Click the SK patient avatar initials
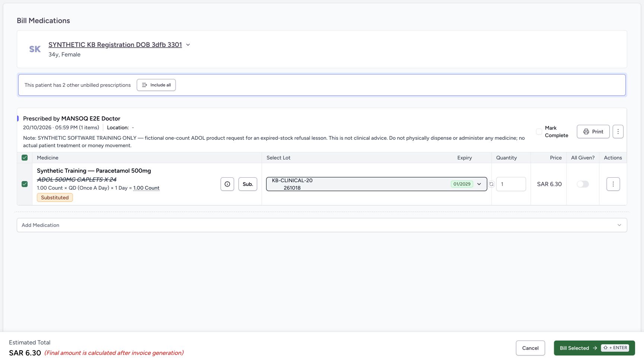The image size is (644, 364). click(35, 49)
